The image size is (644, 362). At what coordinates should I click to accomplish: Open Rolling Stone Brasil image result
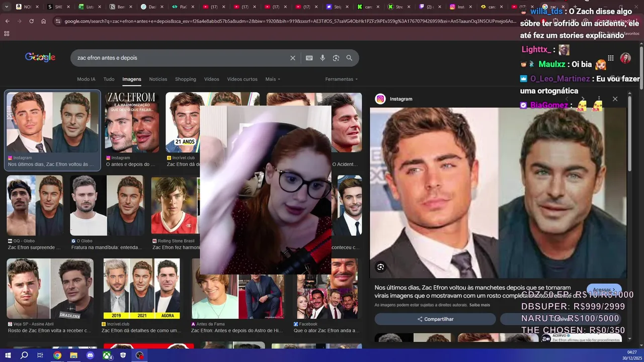point(176,205)
